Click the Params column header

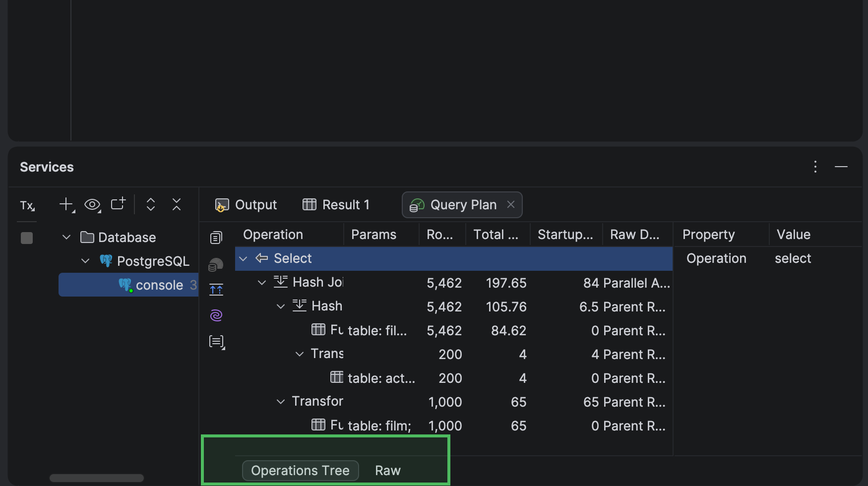point(381,235)
